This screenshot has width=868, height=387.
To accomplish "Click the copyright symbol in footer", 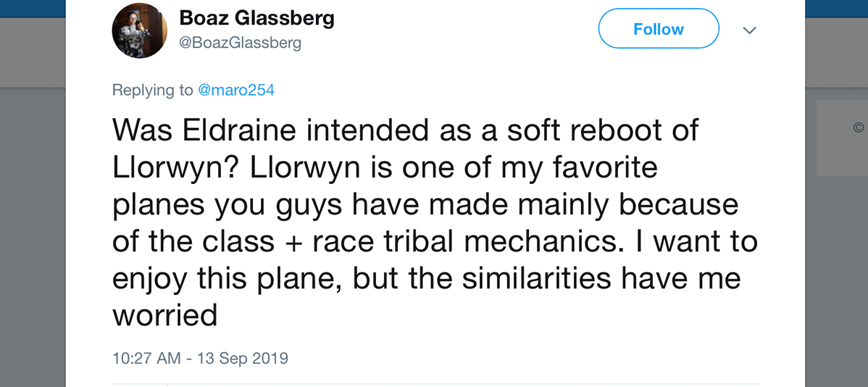I will click(859, 128).
